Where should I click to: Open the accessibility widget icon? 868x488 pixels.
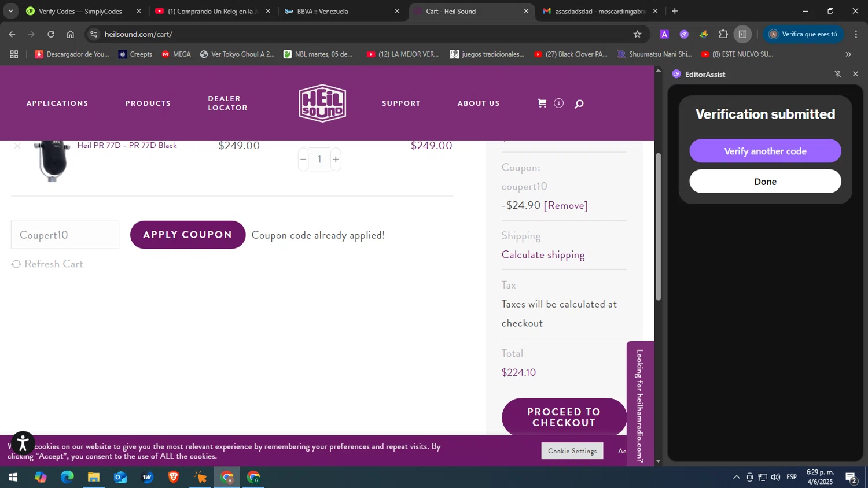(x=23, y=443)
